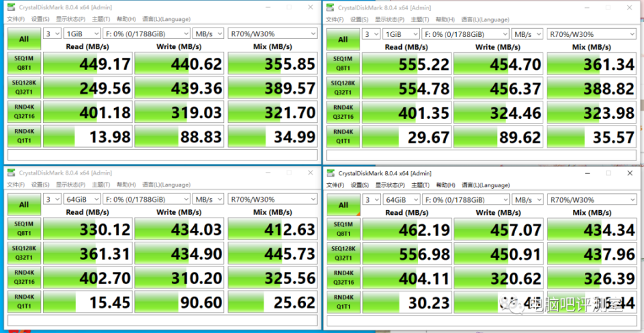
Task: Click CrystalDiskMark title icon in 449.17 read window
Action: tap(12, 7)
